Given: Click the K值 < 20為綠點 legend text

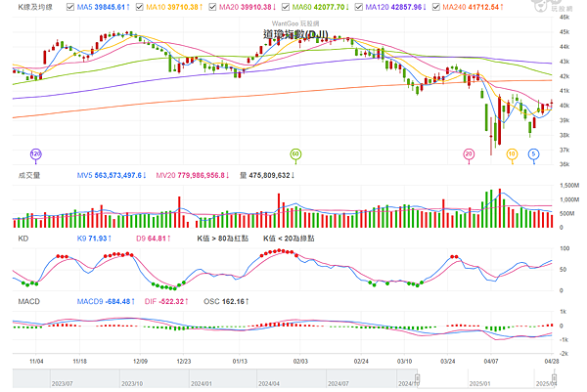Looking at the screenshot, I should click(289, 239).
